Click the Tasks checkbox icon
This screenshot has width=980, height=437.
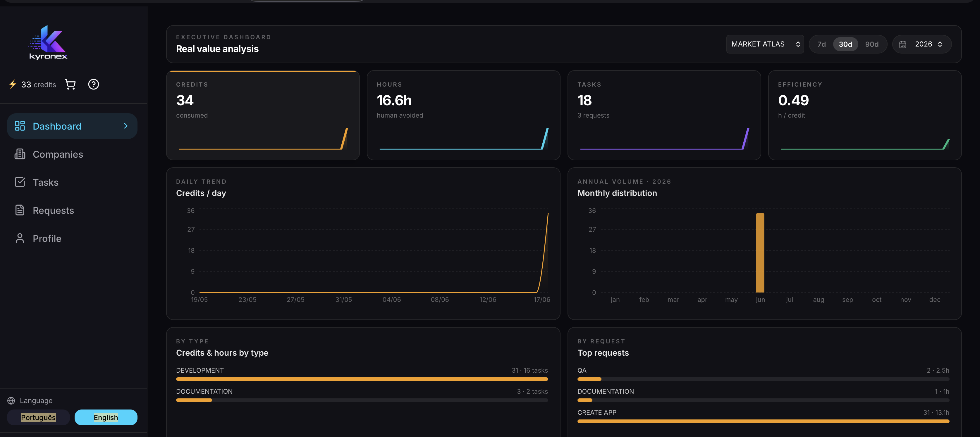click(20, 182)
